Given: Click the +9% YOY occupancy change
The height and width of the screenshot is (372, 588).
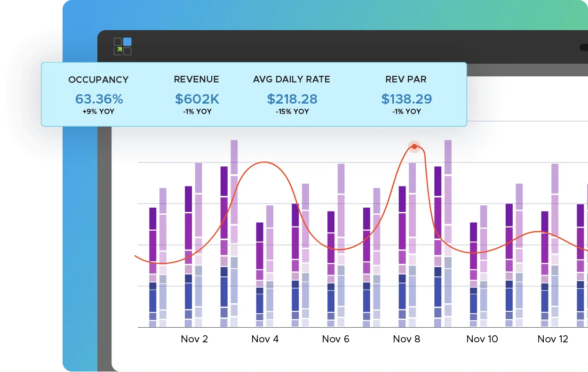Looking at the screenshot, I should coord(98,112).
